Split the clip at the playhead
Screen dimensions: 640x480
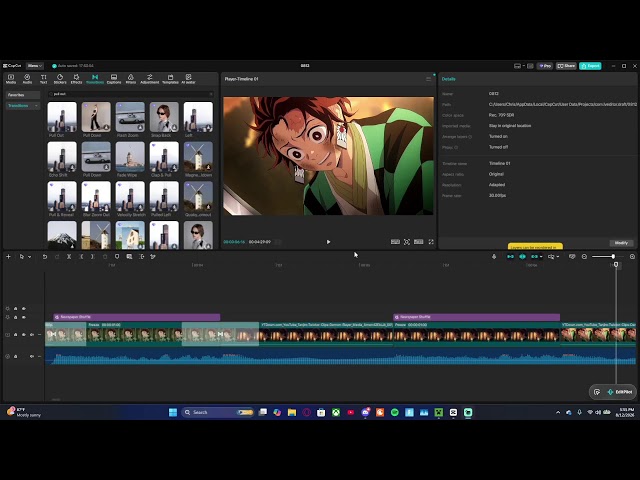(69, 256)
